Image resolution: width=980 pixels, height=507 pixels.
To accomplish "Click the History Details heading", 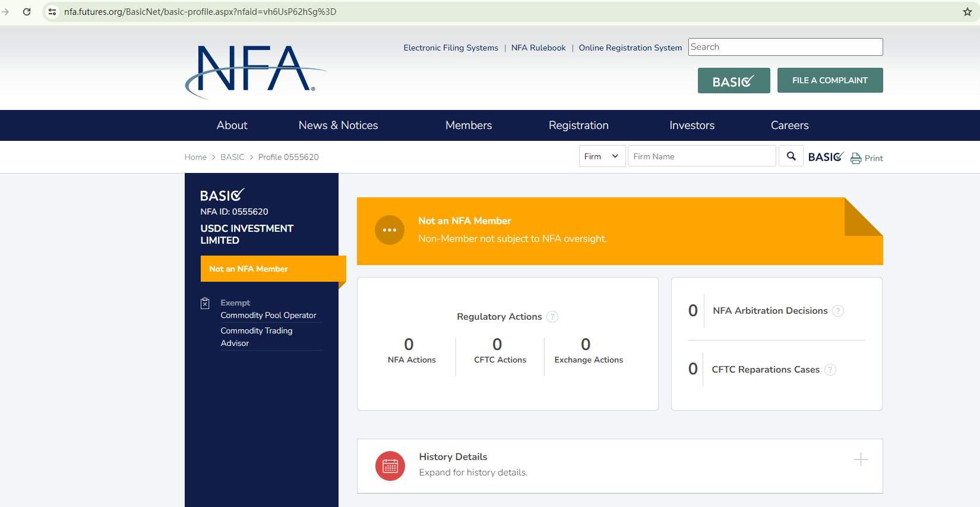I will 453,456.
